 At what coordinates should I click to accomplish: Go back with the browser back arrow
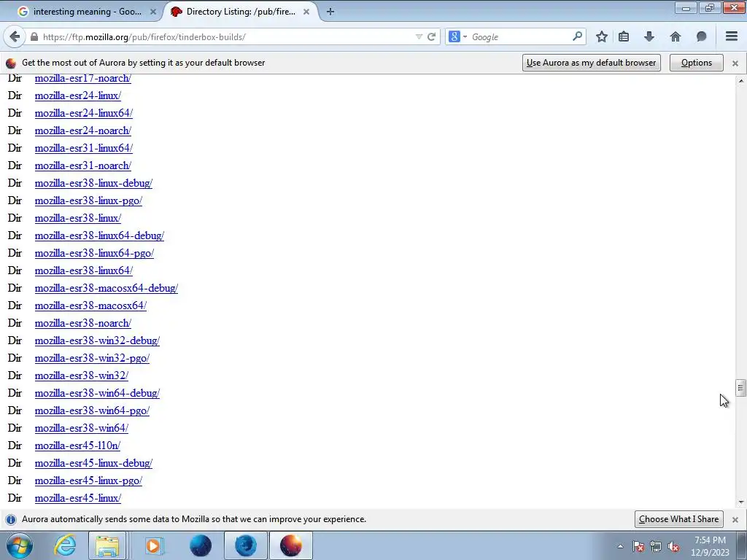click(15, 36)
